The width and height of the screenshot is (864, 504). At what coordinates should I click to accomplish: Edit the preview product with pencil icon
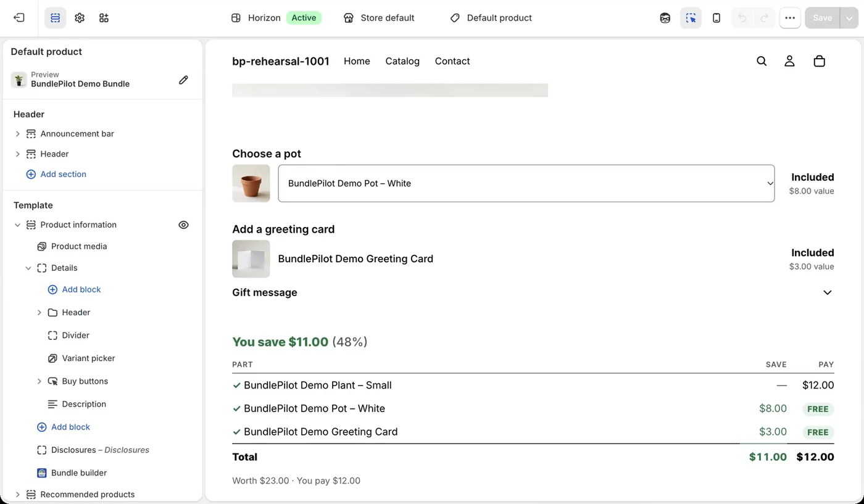[x=183, y=80]
